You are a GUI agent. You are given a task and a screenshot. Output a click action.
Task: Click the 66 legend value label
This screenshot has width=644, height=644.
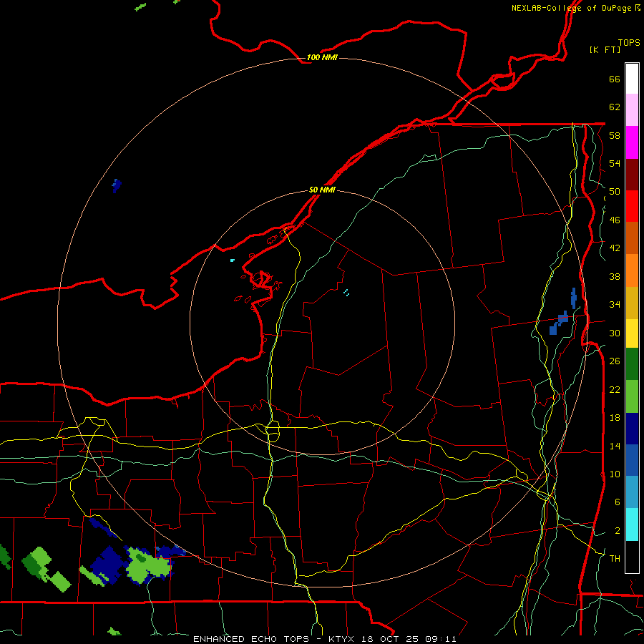pyautogui.click(x=615, y=79)
